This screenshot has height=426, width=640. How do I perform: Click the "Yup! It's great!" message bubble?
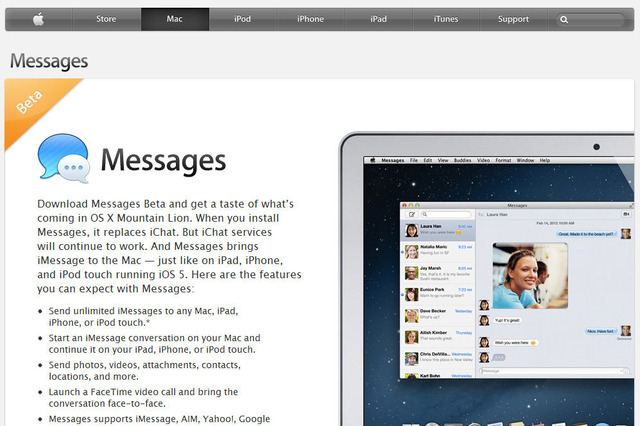pyautogui.click(x=507, y=320)
